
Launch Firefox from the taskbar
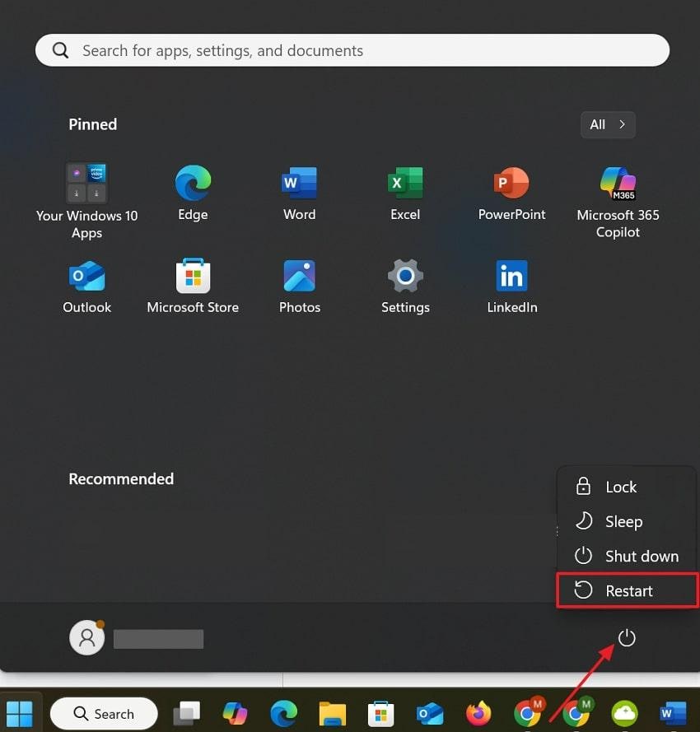[478, 714]
